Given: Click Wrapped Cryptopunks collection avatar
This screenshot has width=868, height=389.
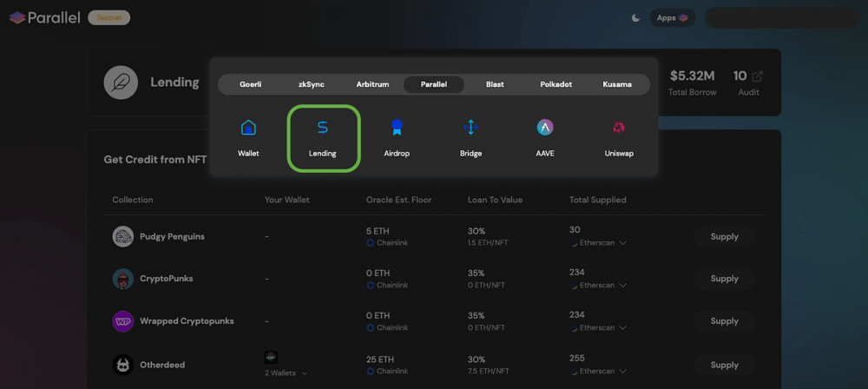Looking at the screenshot, I should click(123, 321).
